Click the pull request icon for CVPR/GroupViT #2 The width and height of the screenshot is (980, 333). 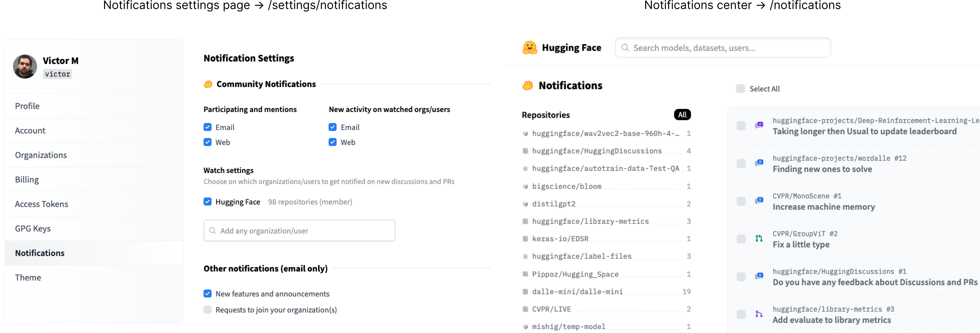759,239
